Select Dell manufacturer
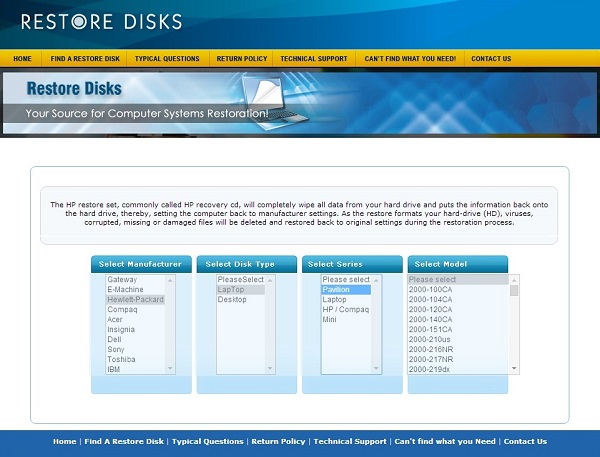 point(135,339)
